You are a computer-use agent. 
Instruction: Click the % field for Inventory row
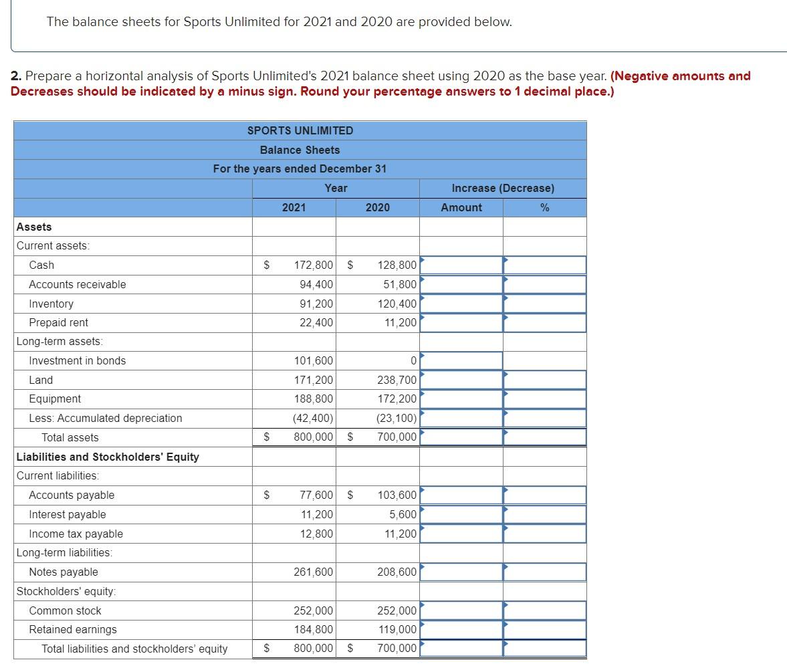[x=544, y=303]
